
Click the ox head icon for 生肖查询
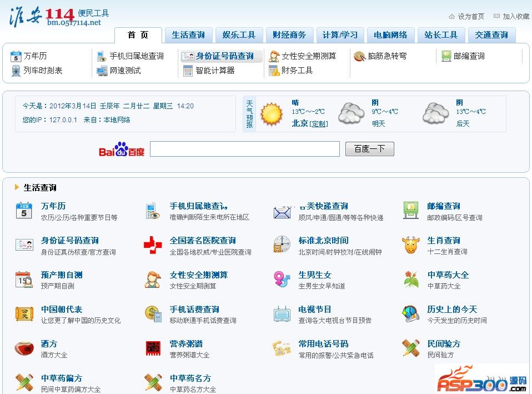coord(410,245)
